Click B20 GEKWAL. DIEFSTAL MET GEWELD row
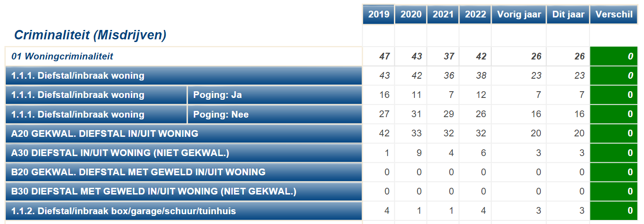 pos(184,172)
